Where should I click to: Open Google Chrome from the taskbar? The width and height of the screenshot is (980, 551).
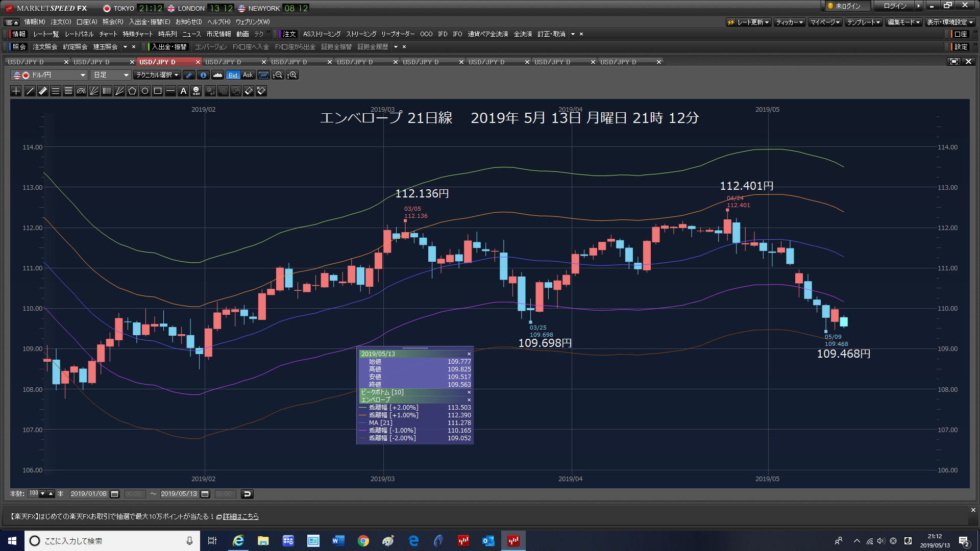[363, 541]
